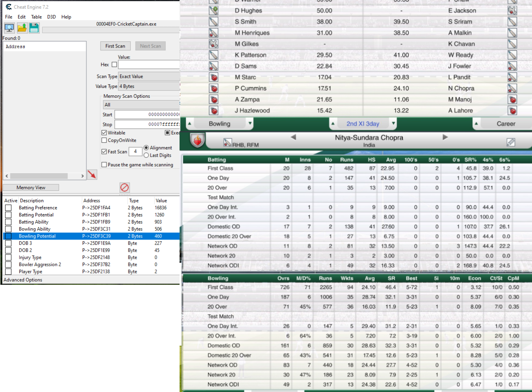Open process selection computer icon
This screenshot has width=532, height=392.
(9, 28)
